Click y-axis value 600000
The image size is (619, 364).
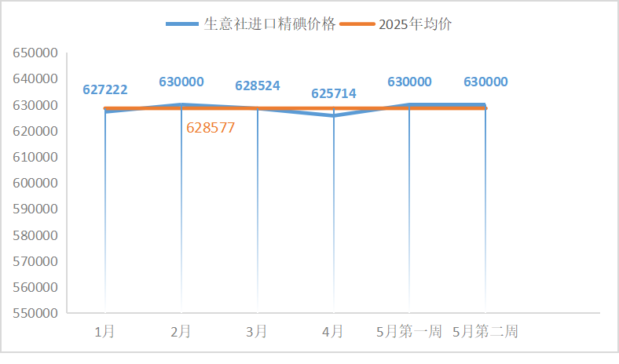(35, 183)
